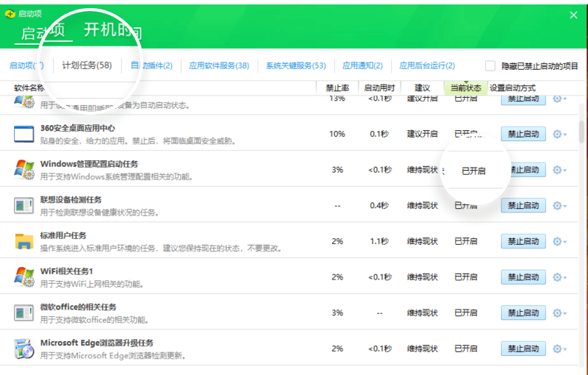Open gear settings for WiFi相关任务1 row
588x375 pixels.
[559, 277]
